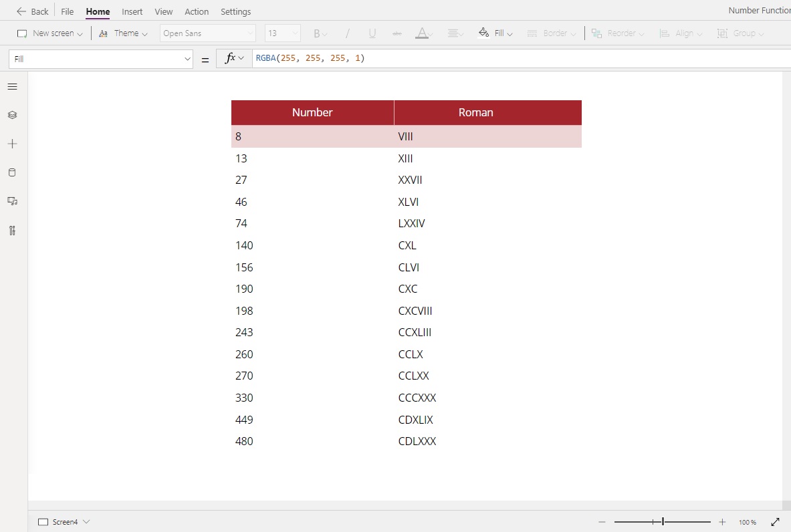Open the Media panel icon
Viewport: 791px width, 532px height.
click(x=13, y=201)
